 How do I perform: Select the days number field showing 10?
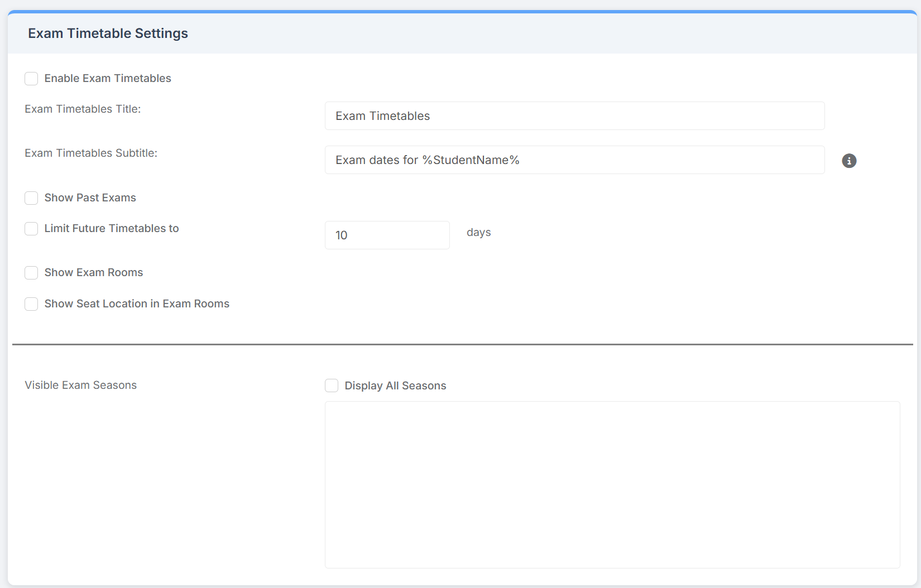[387, 235]
